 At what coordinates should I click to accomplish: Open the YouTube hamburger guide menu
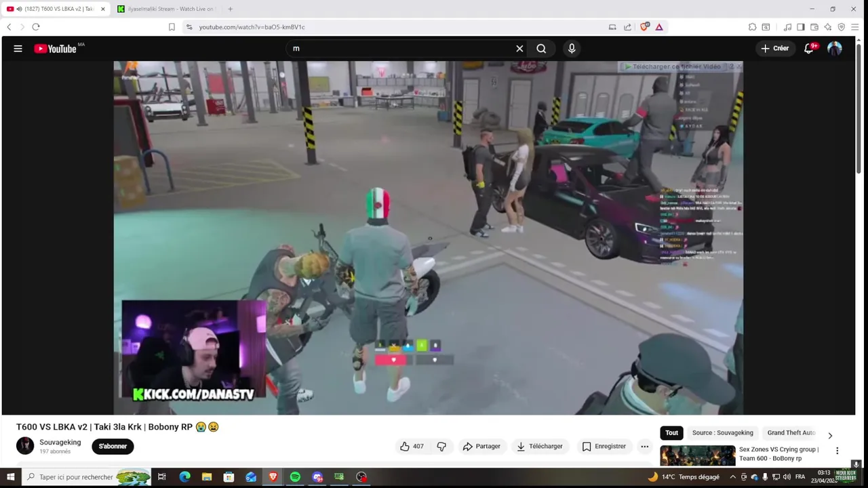[x=18, y=49]
